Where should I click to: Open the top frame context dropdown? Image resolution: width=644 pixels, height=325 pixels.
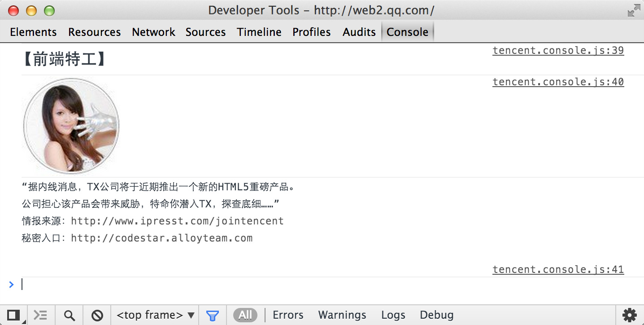coord(155,315)
